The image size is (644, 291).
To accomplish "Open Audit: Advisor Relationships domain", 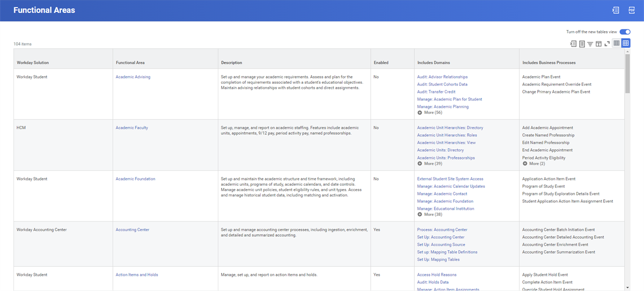I will click(442, 77).
